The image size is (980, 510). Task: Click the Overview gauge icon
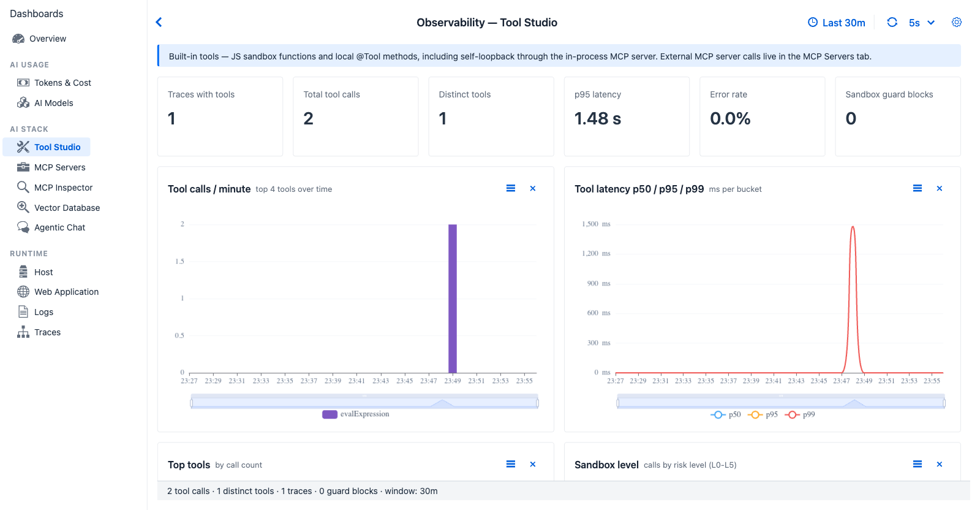[18, 39]
